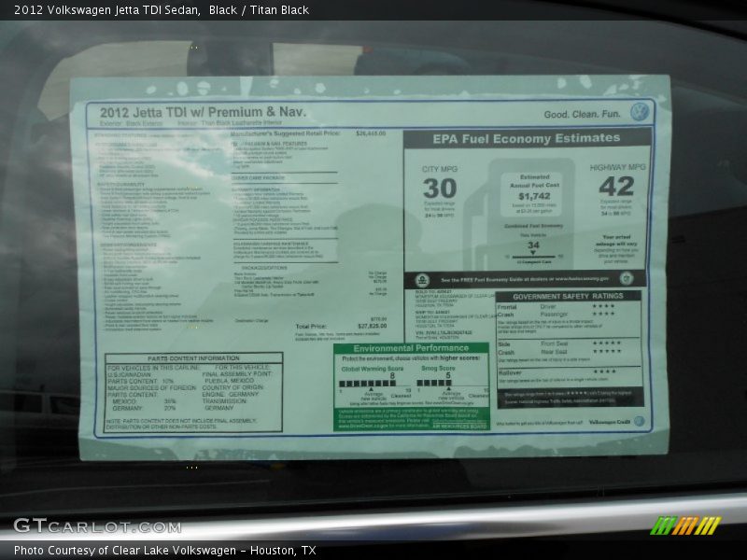Click the Parts Content Information heading

tap(193, 358)
